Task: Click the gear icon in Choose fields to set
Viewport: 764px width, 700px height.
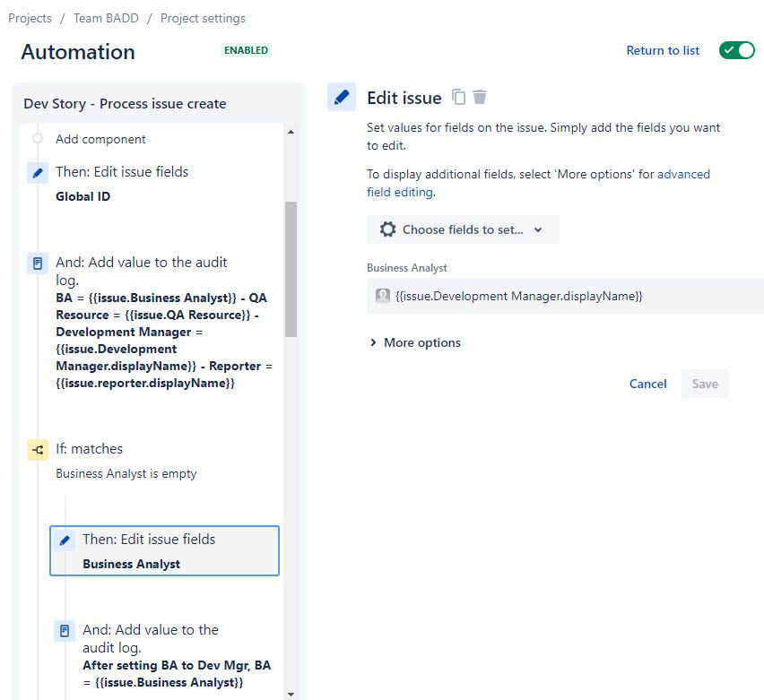Action: tap(388, 229)
